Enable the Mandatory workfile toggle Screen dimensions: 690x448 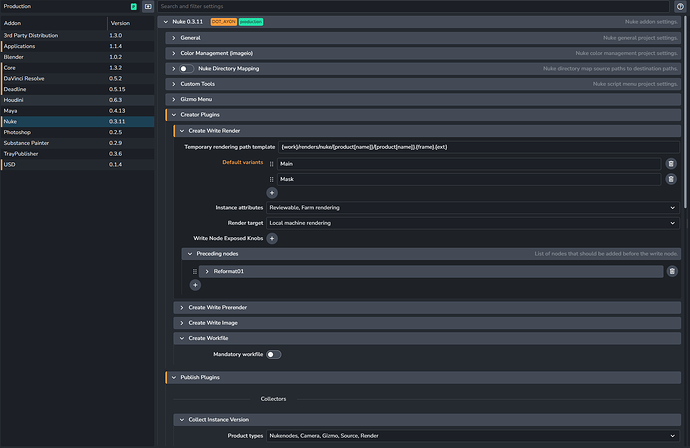pyautogui.click(x=273, y=354)
